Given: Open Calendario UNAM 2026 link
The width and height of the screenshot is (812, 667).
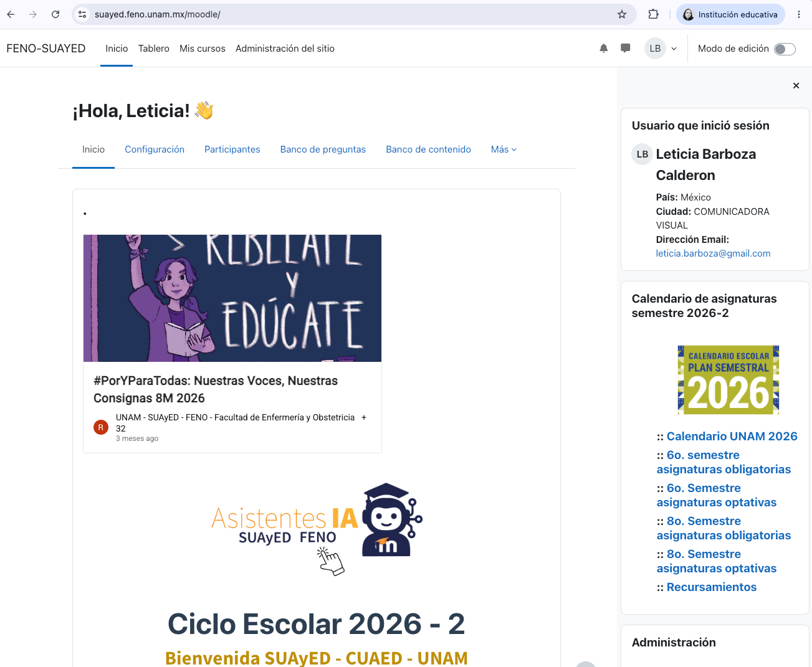Looking at the screenshot, I should [732, 437].
